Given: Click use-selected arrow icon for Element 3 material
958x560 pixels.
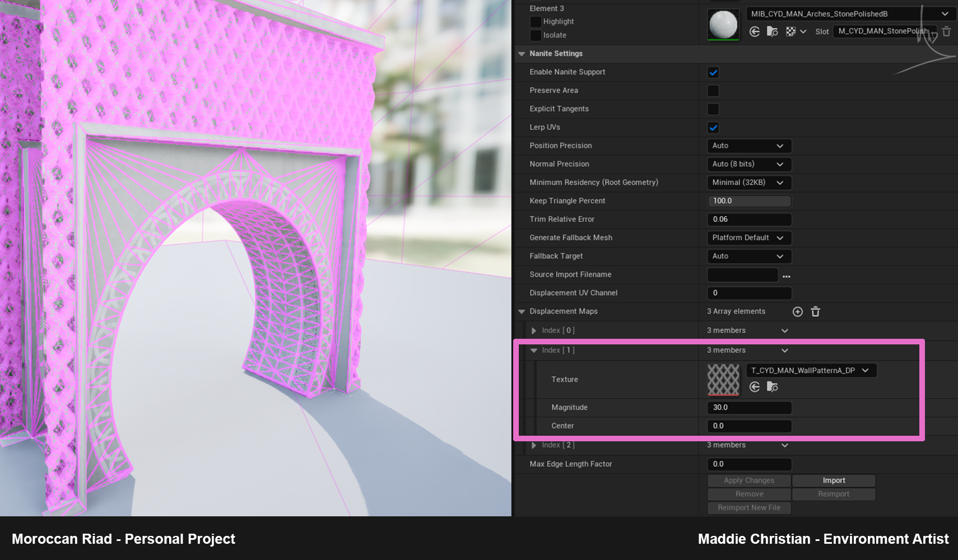Looking at the screenshot, I should [755, 31].
